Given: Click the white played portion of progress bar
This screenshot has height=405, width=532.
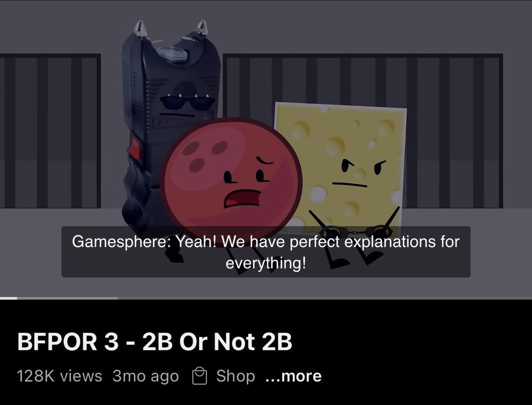Looking at the screenshot, I should tap(9, 298).
